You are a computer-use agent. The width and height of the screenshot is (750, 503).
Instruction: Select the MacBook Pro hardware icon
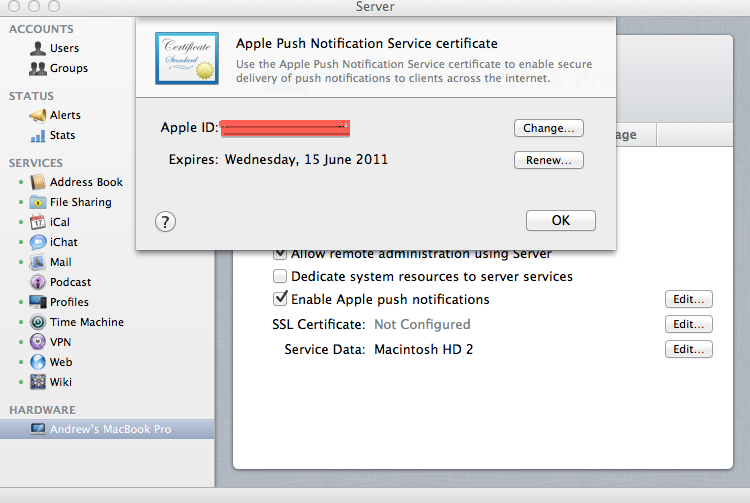(38, 429)
